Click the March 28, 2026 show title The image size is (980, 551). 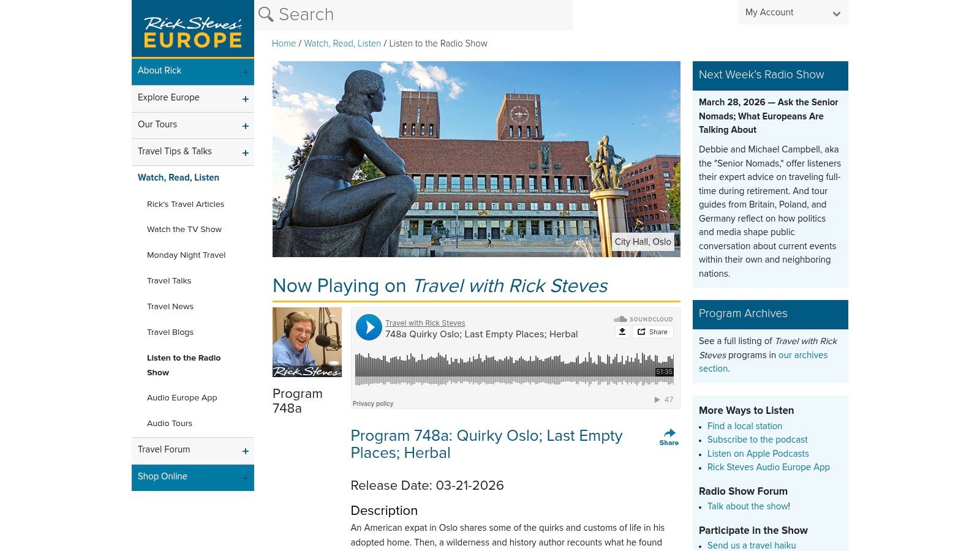point(769,116)
